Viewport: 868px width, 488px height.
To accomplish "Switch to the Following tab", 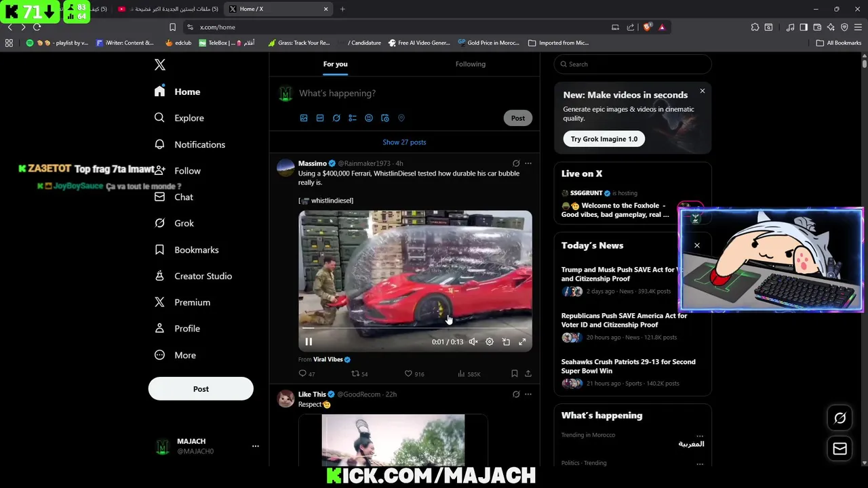I will 471,64.
